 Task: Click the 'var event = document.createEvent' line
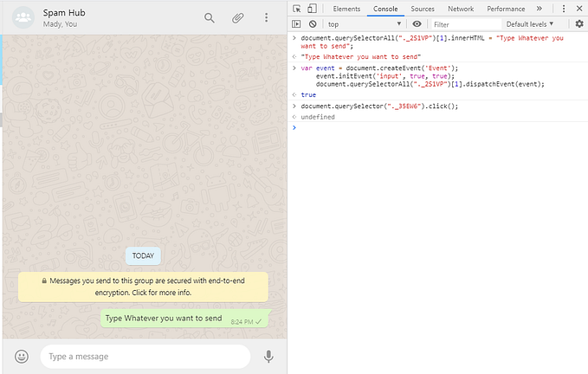(379, 68)
